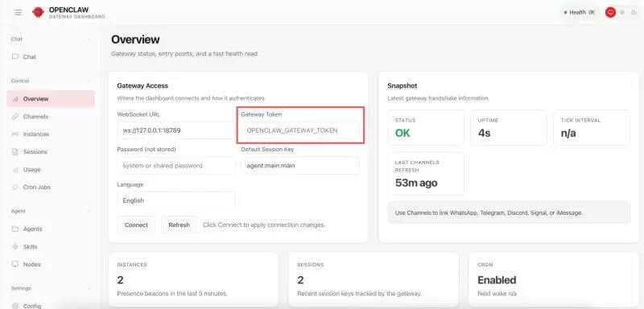644x309 pixels.
Task: Click the 'Use Channels to link WhatsApp' note
Action: (x=509, y=213)
